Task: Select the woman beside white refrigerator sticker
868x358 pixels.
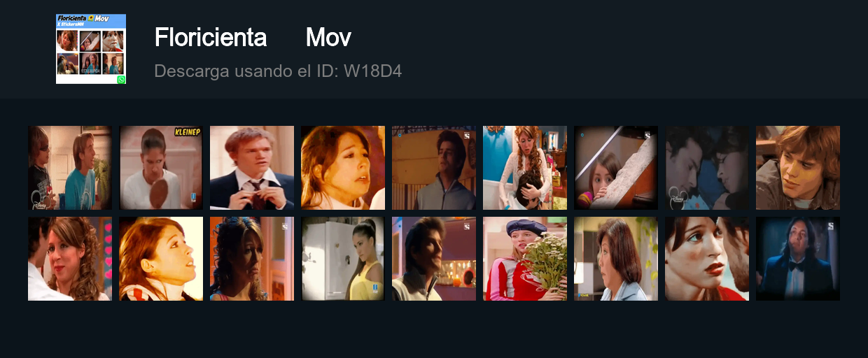Action: click(x=343, y=259)
